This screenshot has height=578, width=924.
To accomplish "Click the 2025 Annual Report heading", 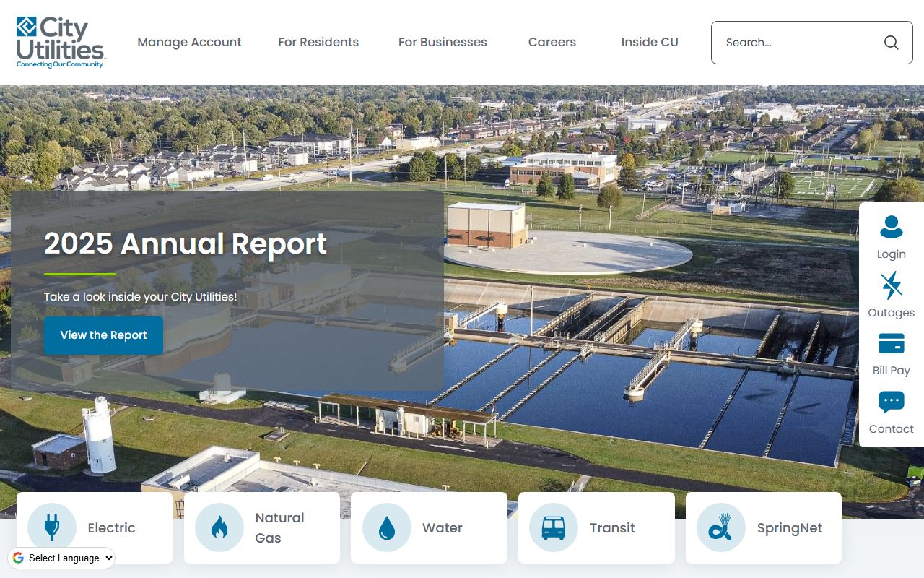I will 186,244.
